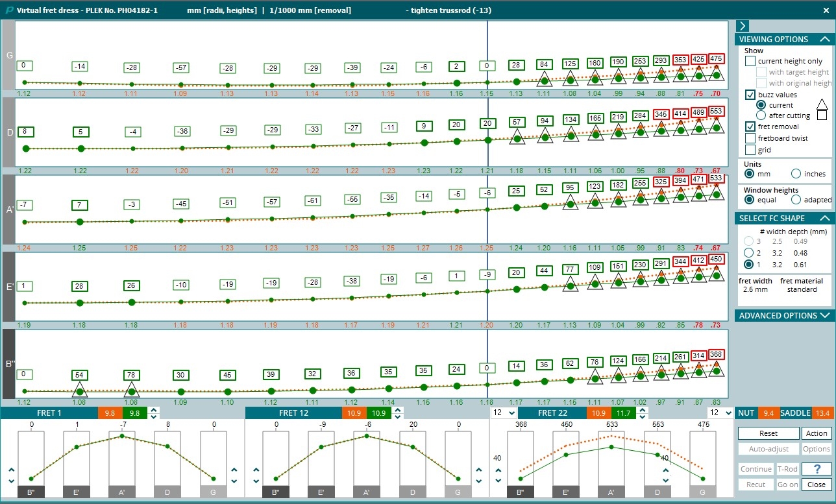
Task: Click the Reset button
Action: pos(768,433)
